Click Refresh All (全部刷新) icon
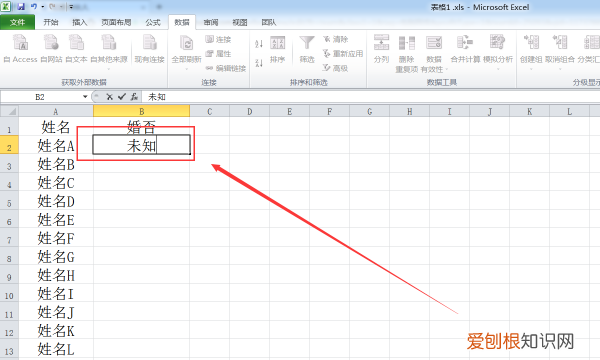Image resolution: width=600 pixels, height=360 pixels. 186,43
